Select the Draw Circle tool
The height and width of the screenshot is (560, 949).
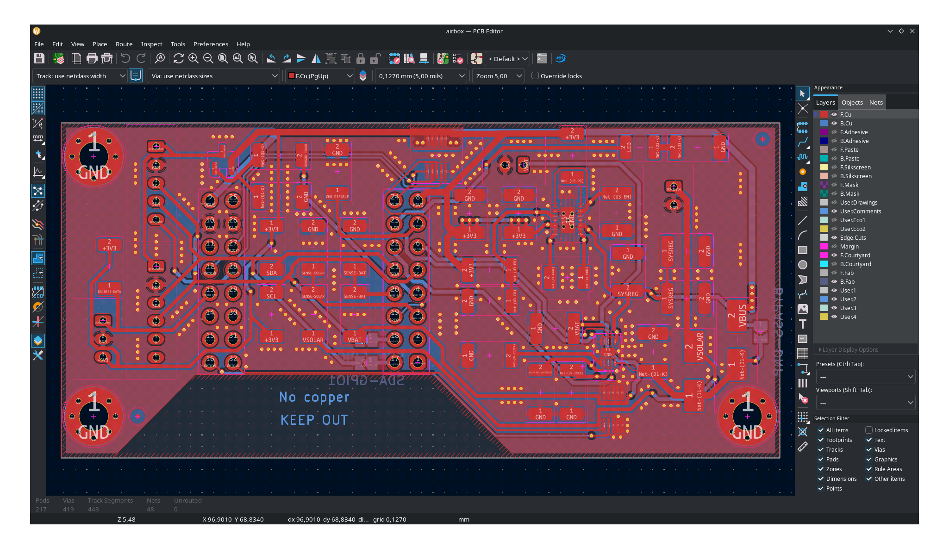click(803, 265)
